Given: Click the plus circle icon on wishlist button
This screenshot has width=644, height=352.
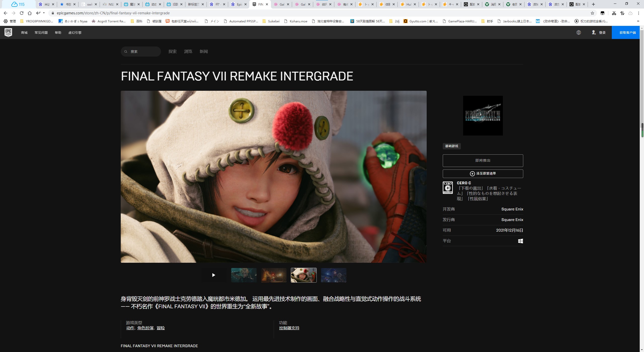Looking at the screenshot, I should [472, 174].
